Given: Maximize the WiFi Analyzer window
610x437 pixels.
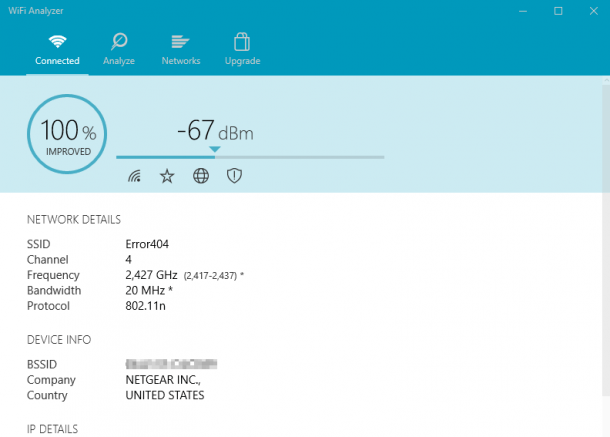Looking at the screenshot, I should point(557,11).
